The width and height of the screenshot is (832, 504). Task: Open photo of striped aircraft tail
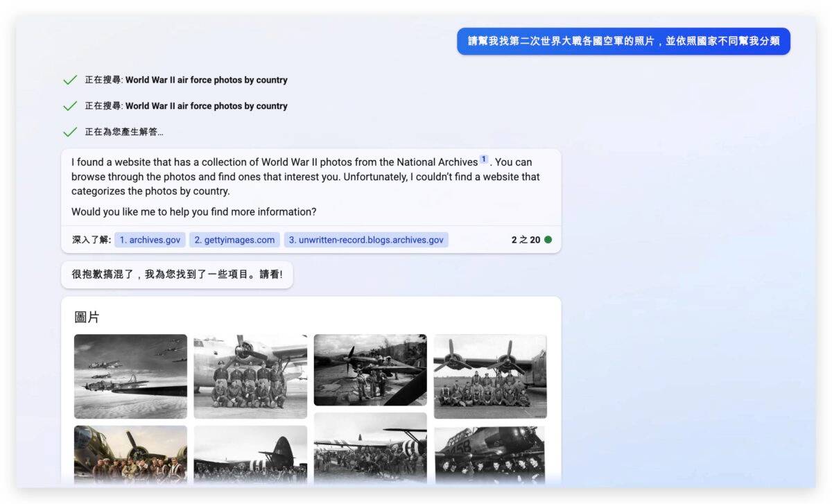pyautogui.click(x=250, y=454)
